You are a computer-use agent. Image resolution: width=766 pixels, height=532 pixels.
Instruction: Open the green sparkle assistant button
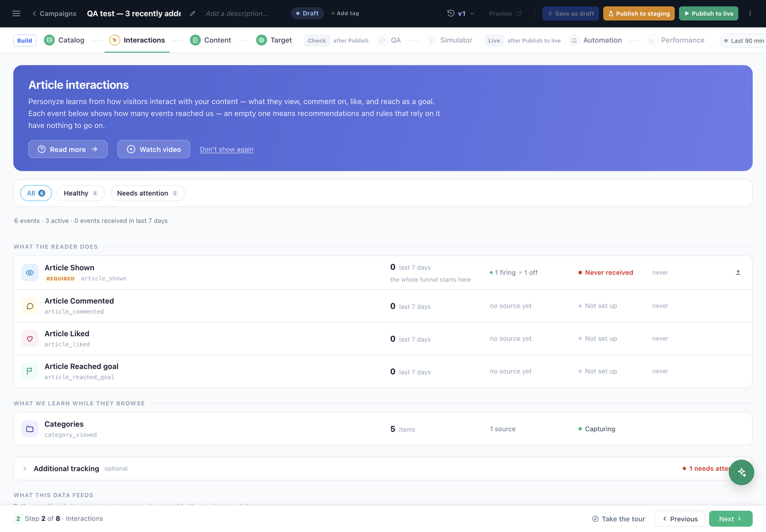[742, 472]
